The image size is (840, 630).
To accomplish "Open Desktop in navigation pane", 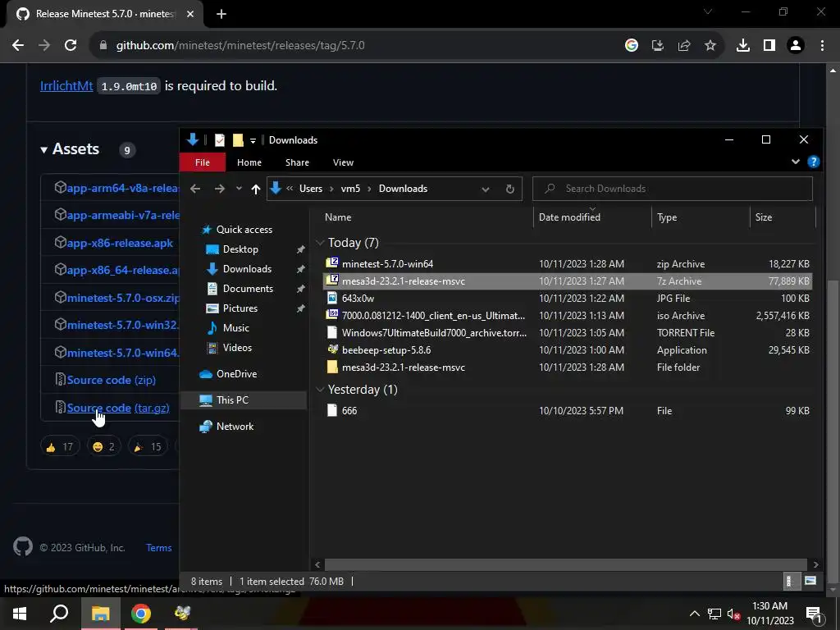I will 240,249.
